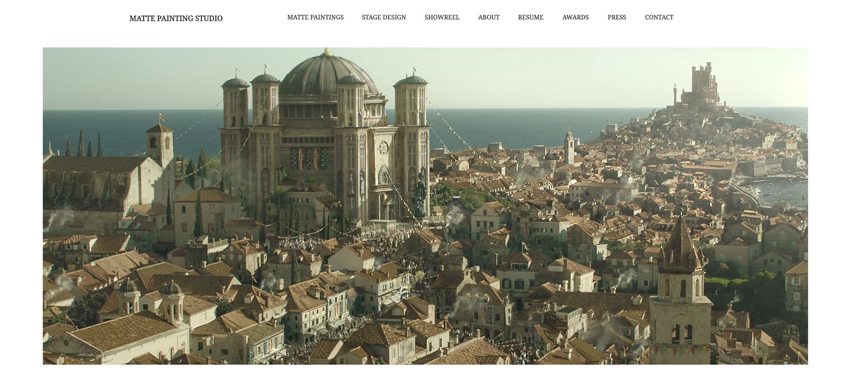Reach out using the CONTACT link

(x=659, y=17)
